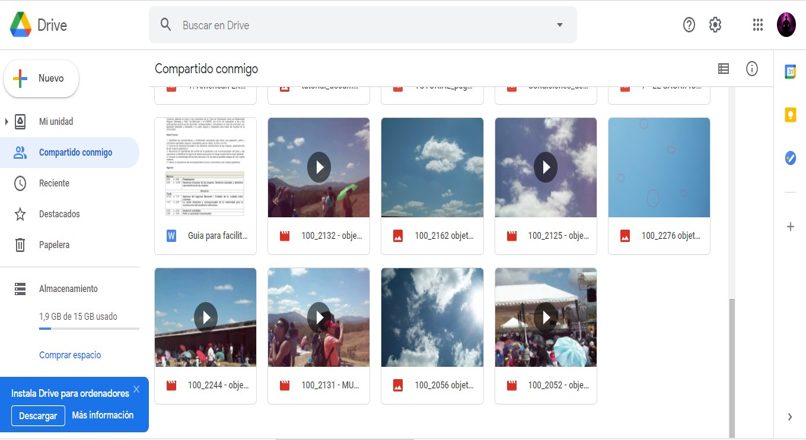Open the Google Drive logo home link
Screen dimensions: 806x440
pos(39,25)
